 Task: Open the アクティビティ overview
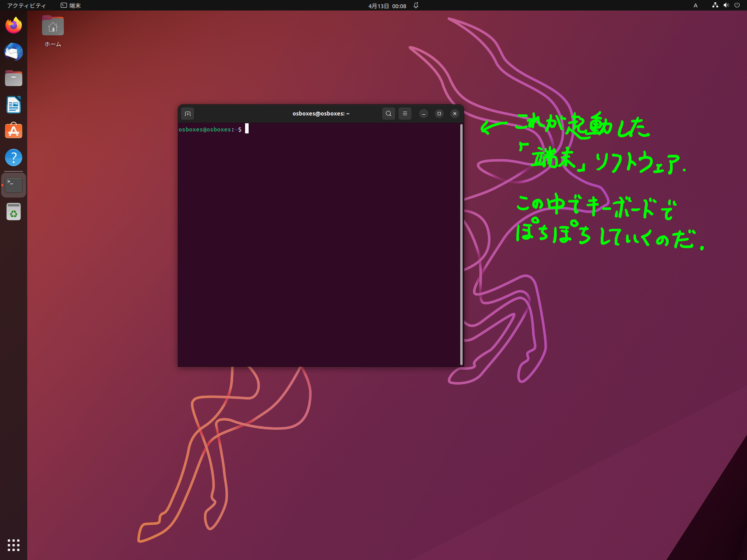(26, 5)
